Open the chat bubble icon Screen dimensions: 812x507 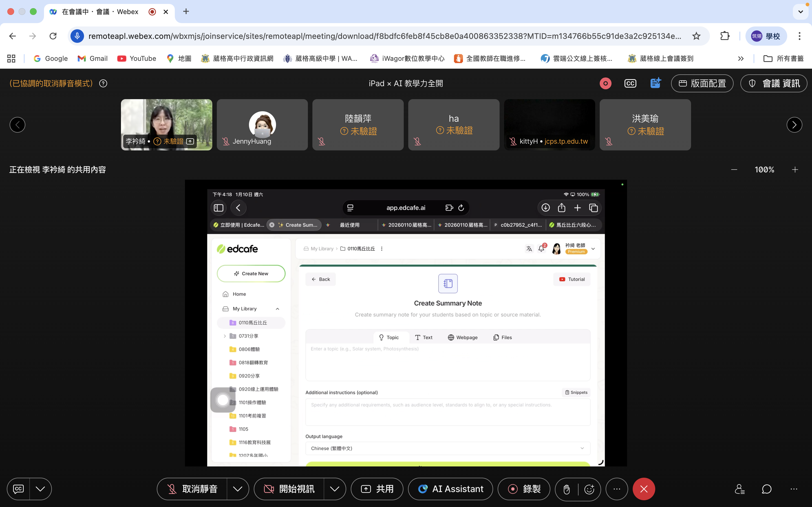tap(766, 489)
